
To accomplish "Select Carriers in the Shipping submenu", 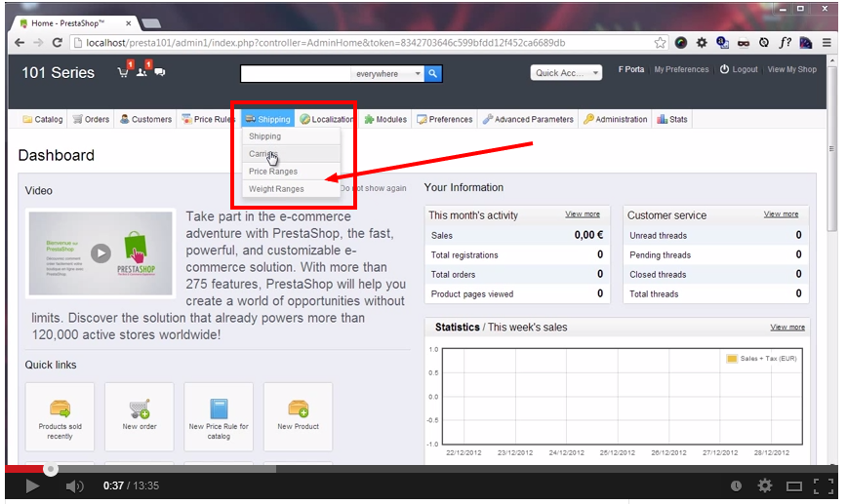I will coord(291,154).
